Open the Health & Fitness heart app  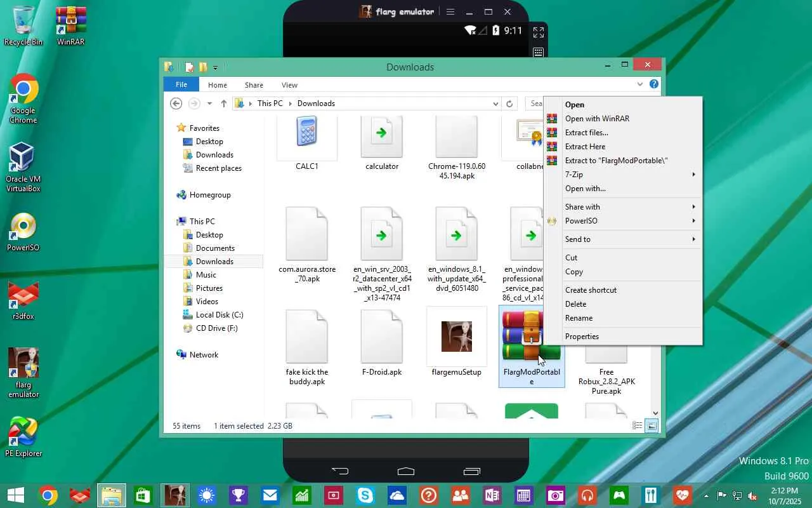pos(683,495)
